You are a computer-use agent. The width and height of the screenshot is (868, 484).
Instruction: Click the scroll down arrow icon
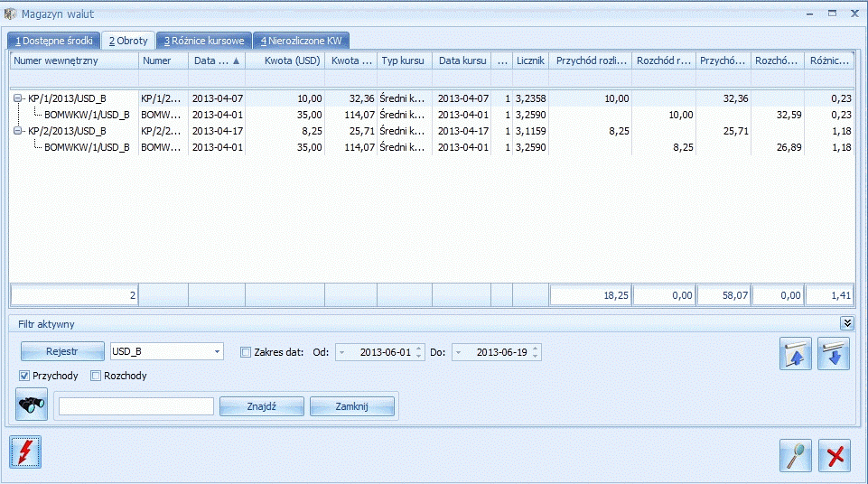[834, 353]
